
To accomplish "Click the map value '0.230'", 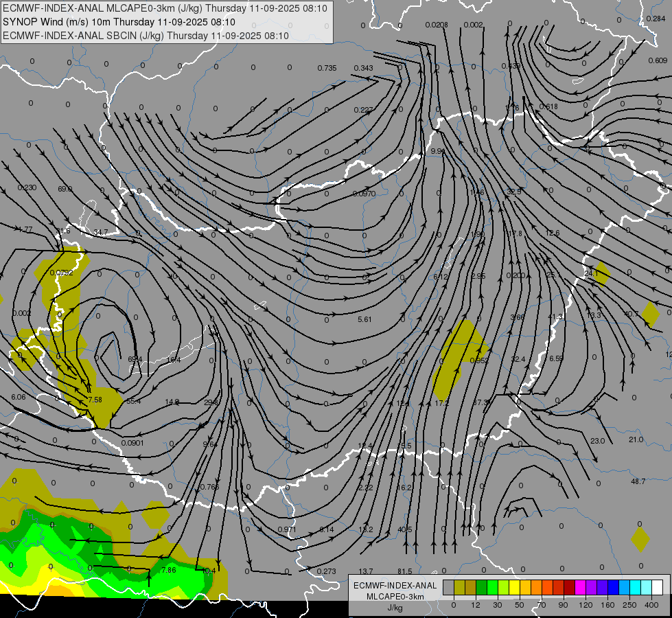I will [27, 187].
